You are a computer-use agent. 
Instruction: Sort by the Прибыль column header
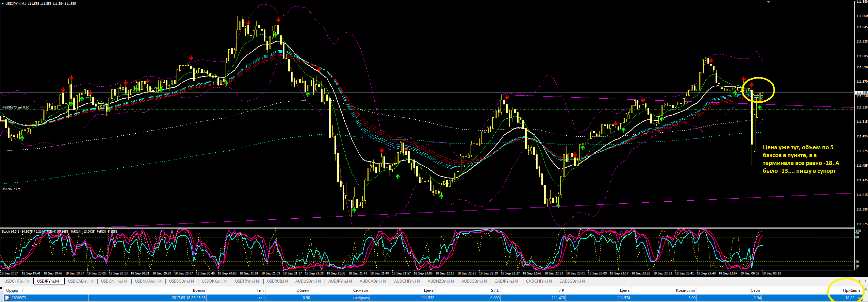click(851, 290)
